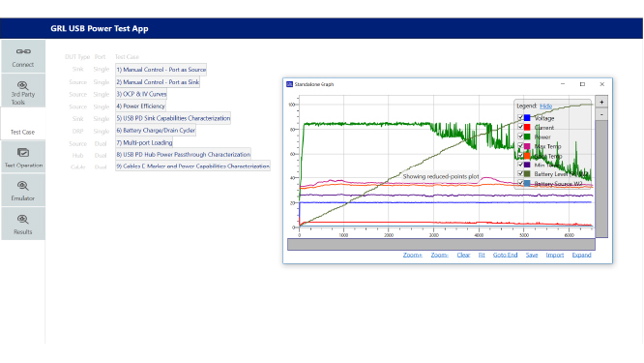Screen dimensions: 644x363
Task: Uncheck the Power series checkbox
Action: [x=520, y=136]
